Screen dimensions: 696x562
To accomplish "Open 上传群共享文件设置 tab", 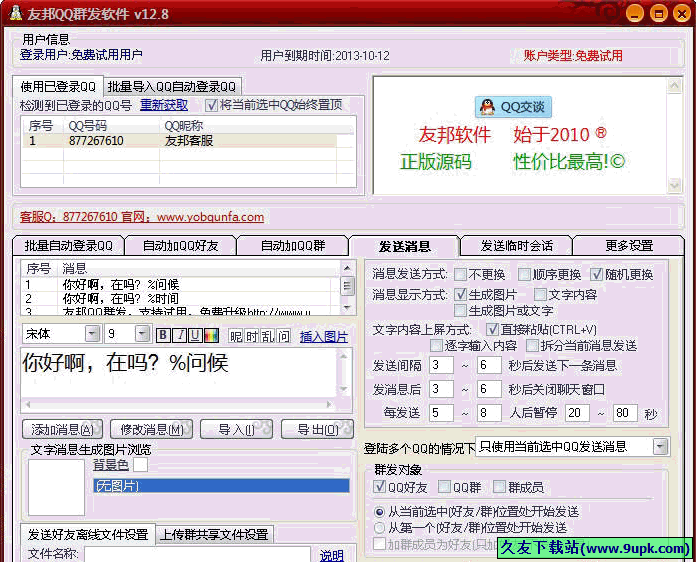I will [x=214, y=534].
